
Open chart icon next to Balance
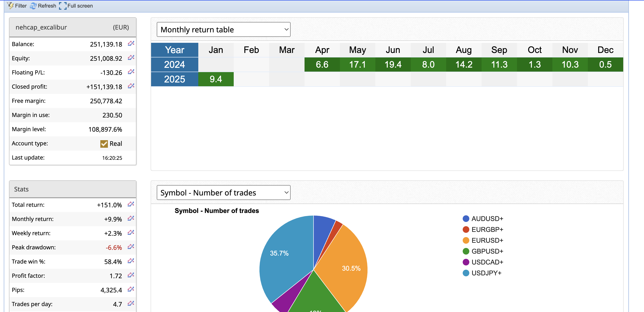pos(131,43)
